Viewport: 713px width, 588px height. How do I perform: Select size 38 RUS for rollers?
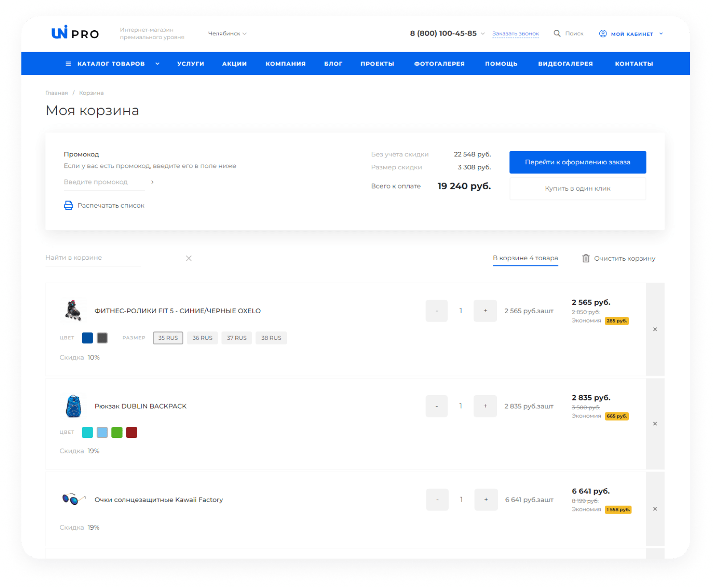click(x=271, y=338)
